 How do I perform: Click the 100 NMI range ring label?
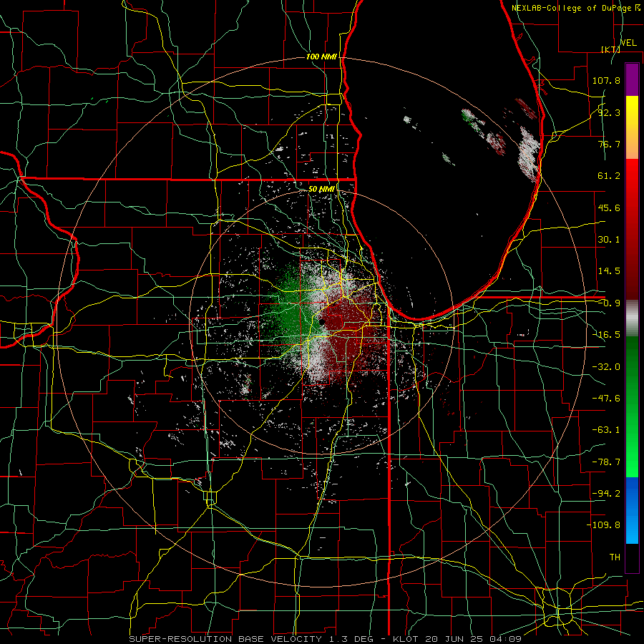click(321, 57)
